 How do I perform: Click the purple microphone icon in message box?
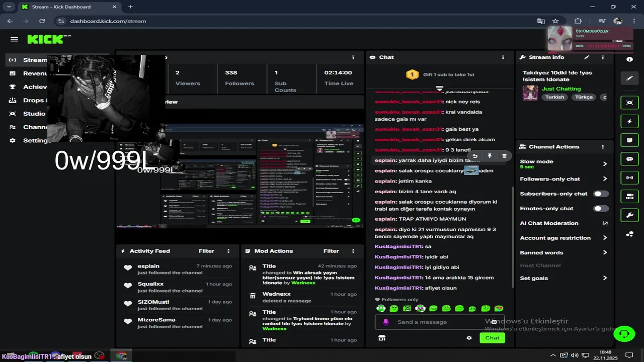pos(386,322)
